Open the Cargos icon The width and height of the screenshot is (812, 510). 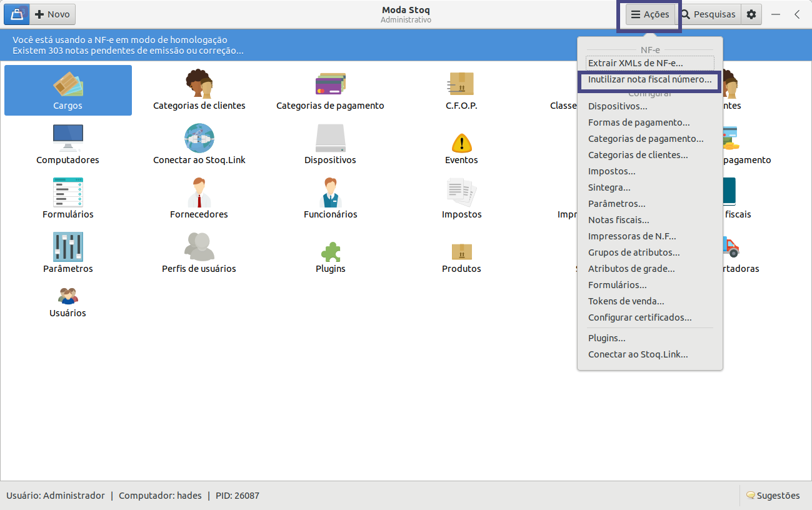[68, 91]
